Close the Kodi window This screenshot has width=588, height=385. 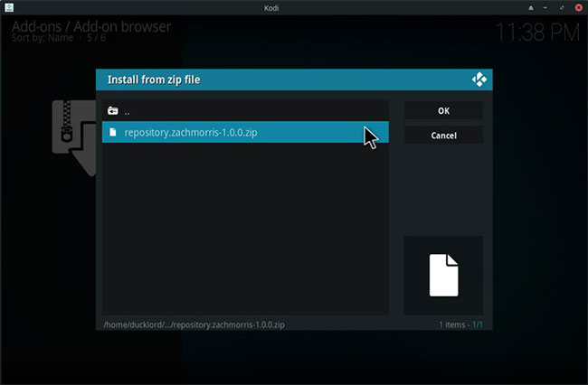tap(579, 8)
